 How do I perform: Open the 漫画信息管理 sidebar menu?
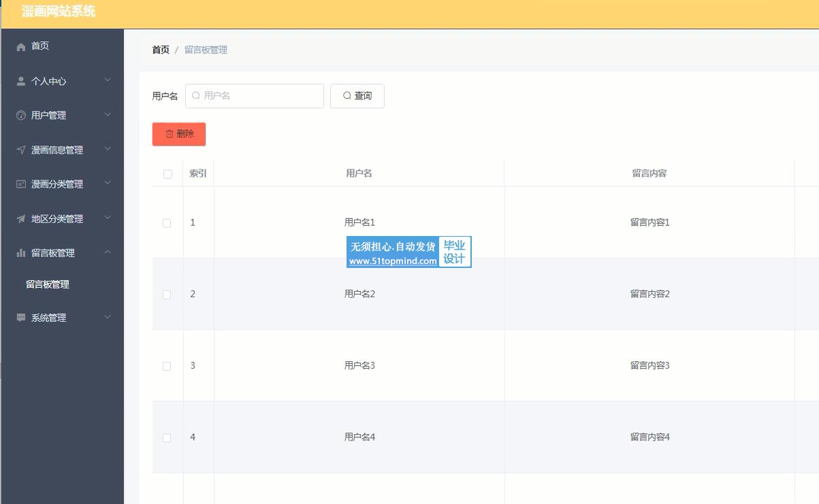coord(62,150)
